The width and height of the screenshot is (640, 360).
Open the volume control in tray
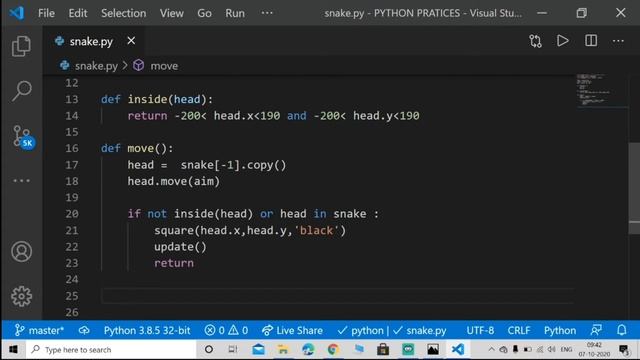(x=552, y=349)
